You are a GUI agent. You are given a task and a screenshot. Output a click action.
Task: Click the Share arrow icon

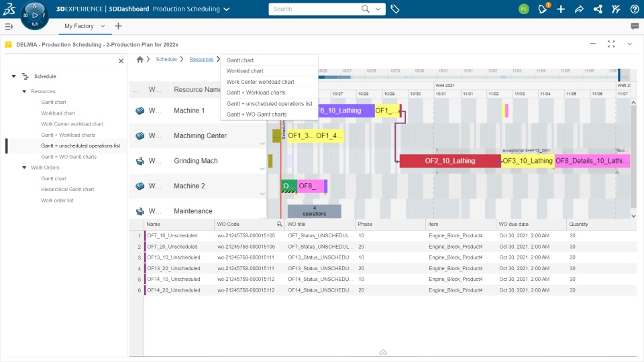(579, 9)
